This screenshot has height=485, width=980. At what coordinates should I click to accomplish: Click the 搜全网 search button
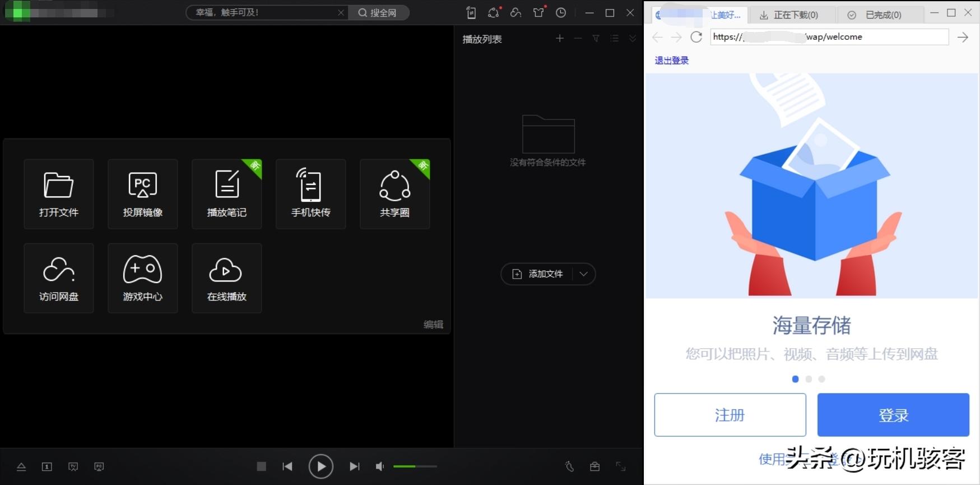coord(378,12)
